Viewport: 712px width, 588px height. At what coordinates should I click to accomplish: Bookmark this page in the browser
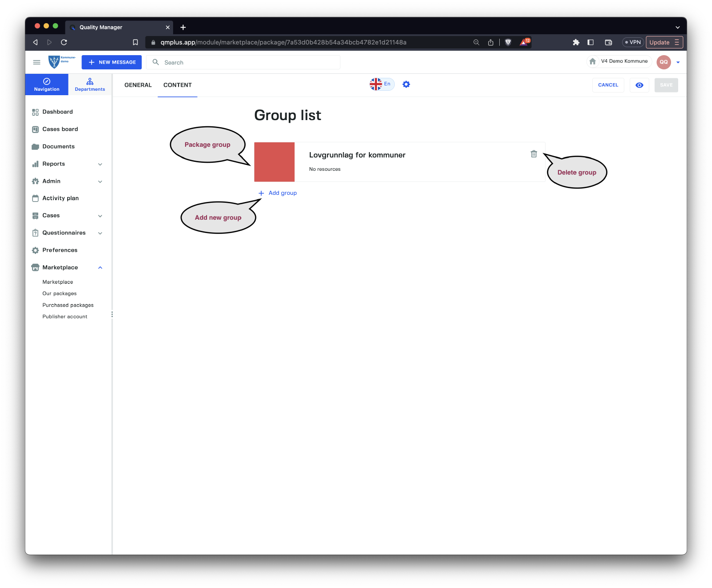135,42
